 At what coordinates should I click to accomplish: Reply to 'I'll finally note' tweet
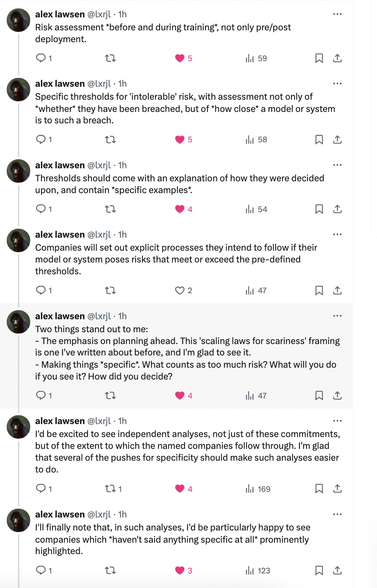(41, 570)
